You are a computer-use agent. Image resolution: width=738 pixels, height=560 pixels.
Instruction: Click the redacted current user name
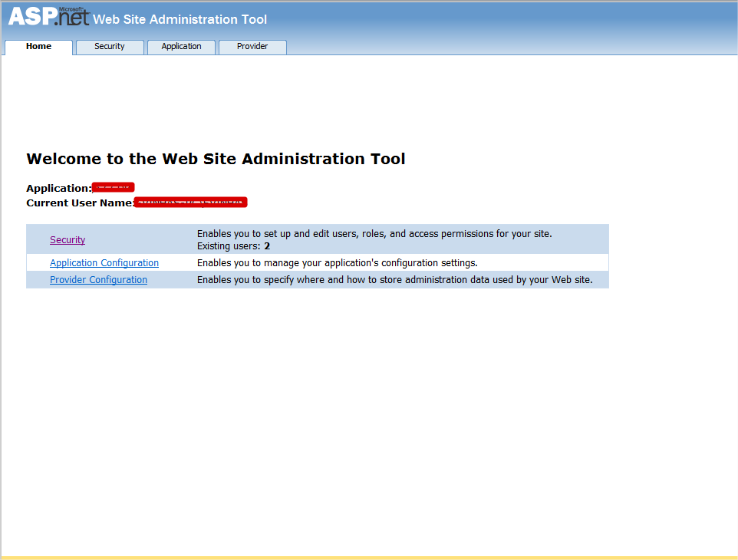190,203
